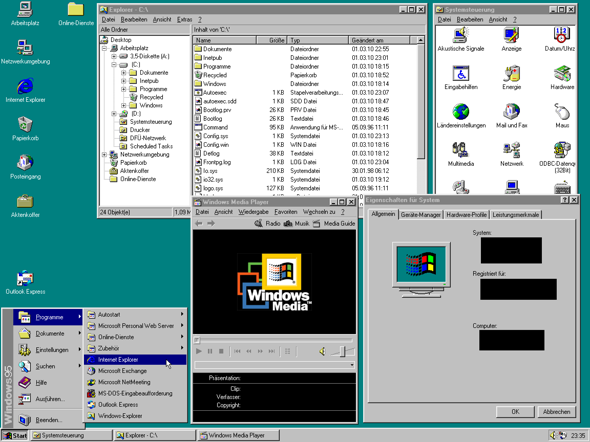Click Musik in Media Player toolbar
The width and height of the screenshot is (590, 442).
297,223
